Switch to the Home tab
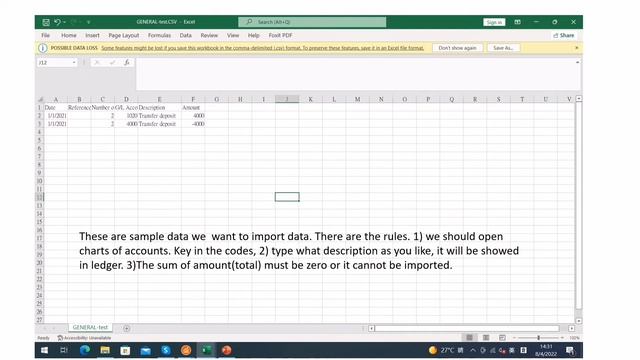 69,36
